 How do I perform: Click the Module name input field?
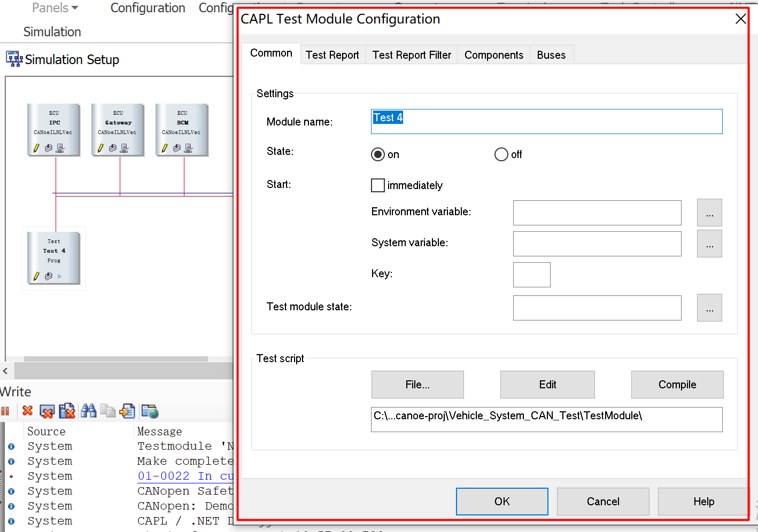click(x=546, y=121)
